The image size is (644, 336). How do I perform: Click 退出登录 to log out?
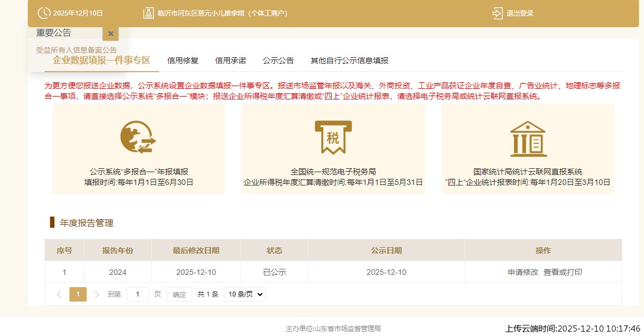tap(521, 13)
